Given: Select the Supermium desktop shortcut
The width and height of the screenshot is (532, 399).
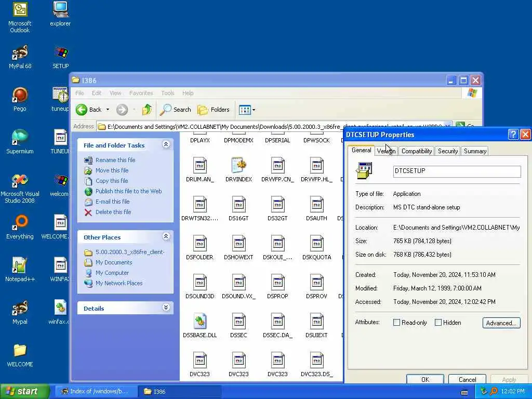Looking at the screenshot, I should click(x=20, y=142).
